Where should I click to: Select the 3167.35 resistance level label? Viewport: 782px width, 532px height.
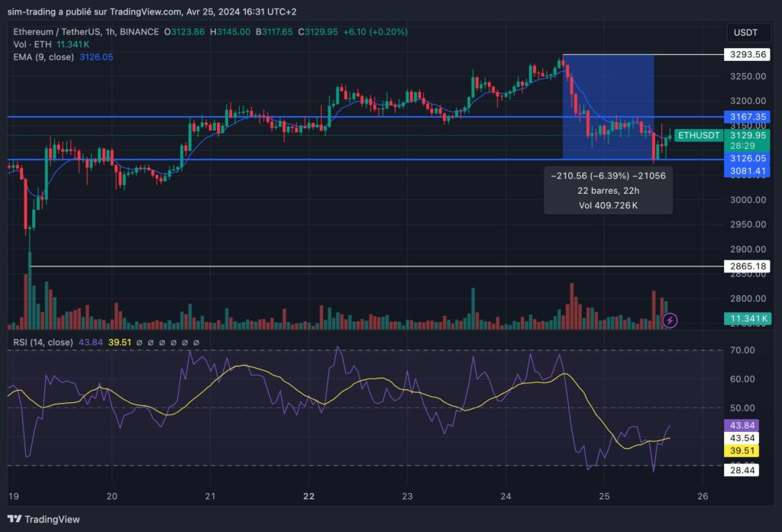click(x=747, y=118)
